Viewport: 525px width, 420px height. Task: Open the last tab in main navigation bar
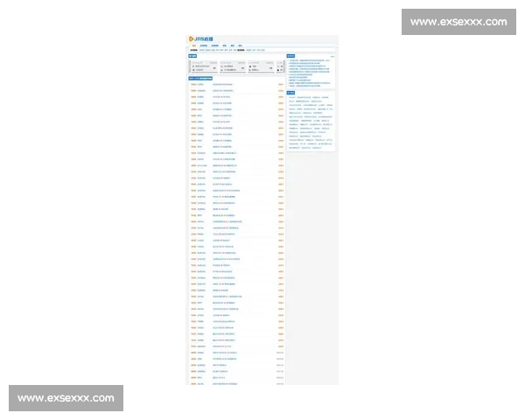[241, 45]
